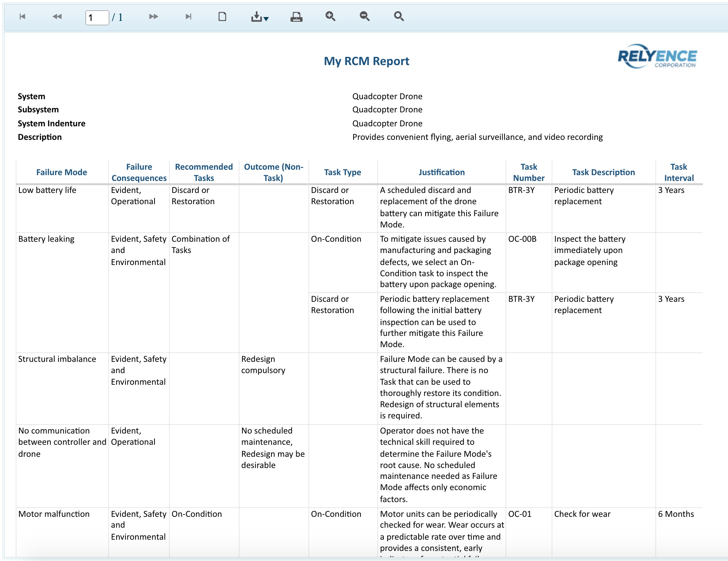Zoom out of the report
This screenshot has height=561, width=728.
364,17
